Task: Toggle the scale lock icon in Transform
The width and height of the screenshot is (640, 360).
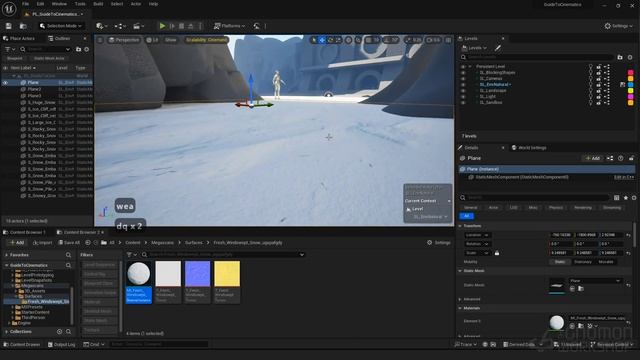Action: (497, 253)
